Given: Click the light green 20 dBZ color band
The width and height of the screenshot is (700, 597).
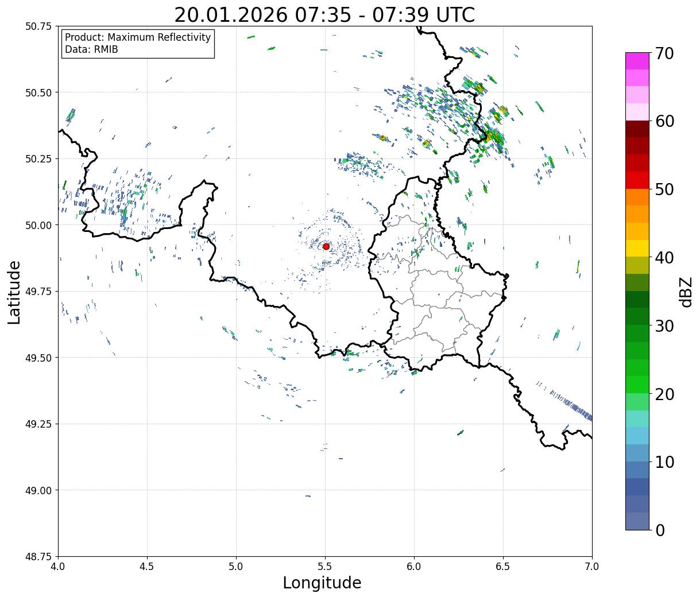Looking at the screenshot, I should pyautogui.click(x=637, y=402).
